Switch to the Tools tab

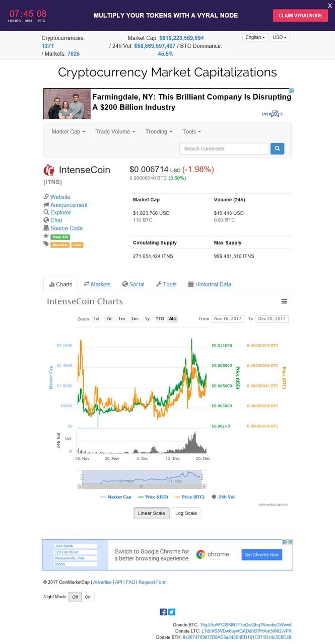[x=166, y=284]
